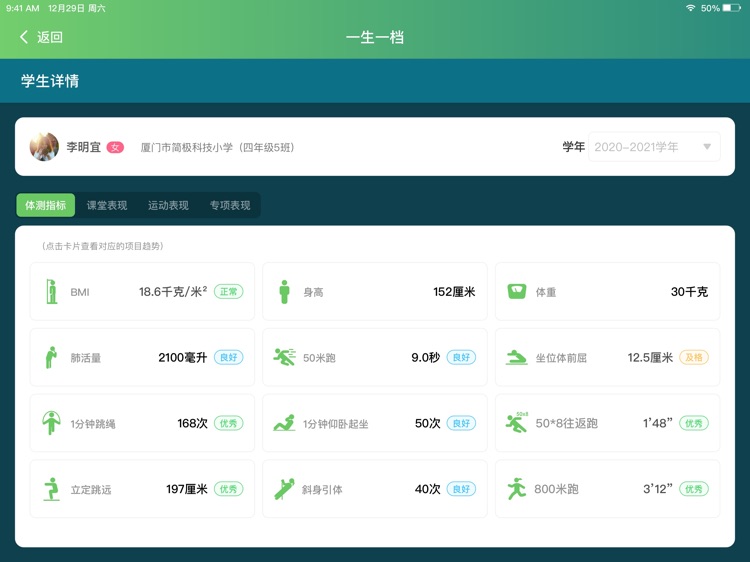This screenshot has width=750, height=562.
Task: Switch to the 专项表现 tab
Action: click(x=230, y=205)
